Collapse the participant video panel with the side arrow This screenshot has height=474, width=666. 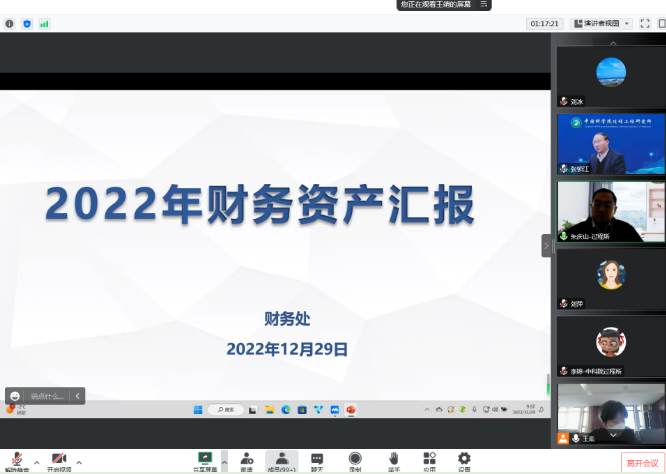click(x=547, y=245)
